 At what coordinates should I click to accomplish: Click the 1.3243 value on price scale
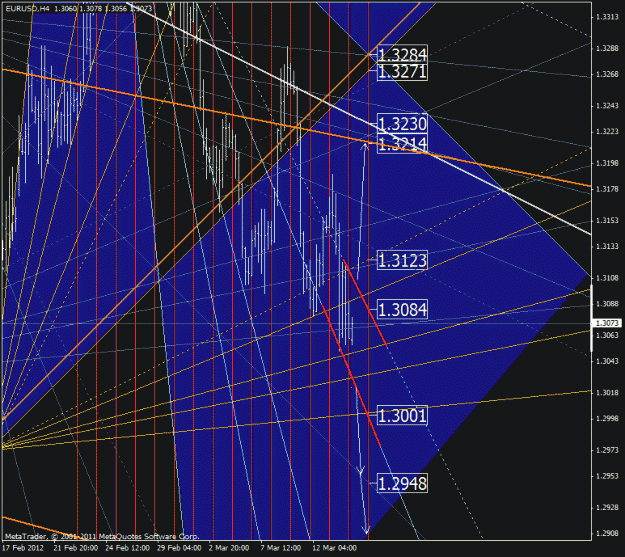(607, 106)
